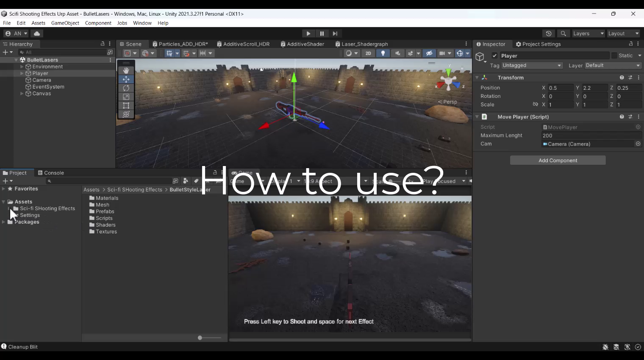This screenshot has height=360, width=644.
Task: Toggle the Scale constrain proportions link icon
Action: pos(535,105)
